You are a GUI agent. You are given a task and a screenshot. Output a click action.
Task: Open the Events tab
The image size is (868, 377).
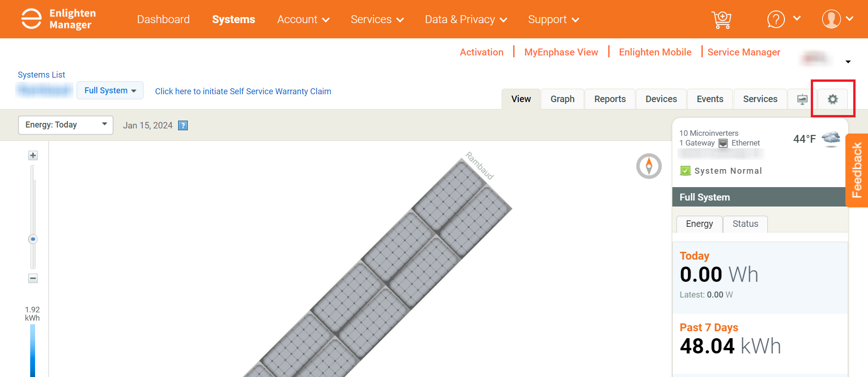pyautogui.click(x=710, y=99)
